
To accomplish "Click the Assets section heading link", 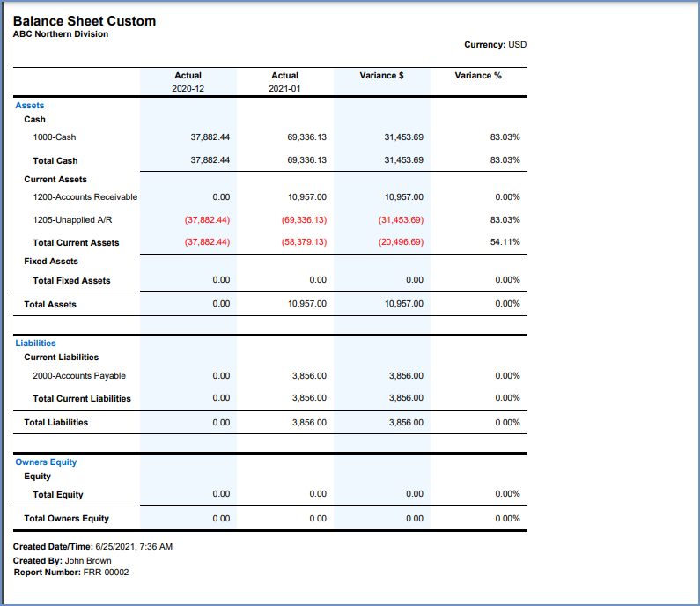I will [x=29, y=106].
